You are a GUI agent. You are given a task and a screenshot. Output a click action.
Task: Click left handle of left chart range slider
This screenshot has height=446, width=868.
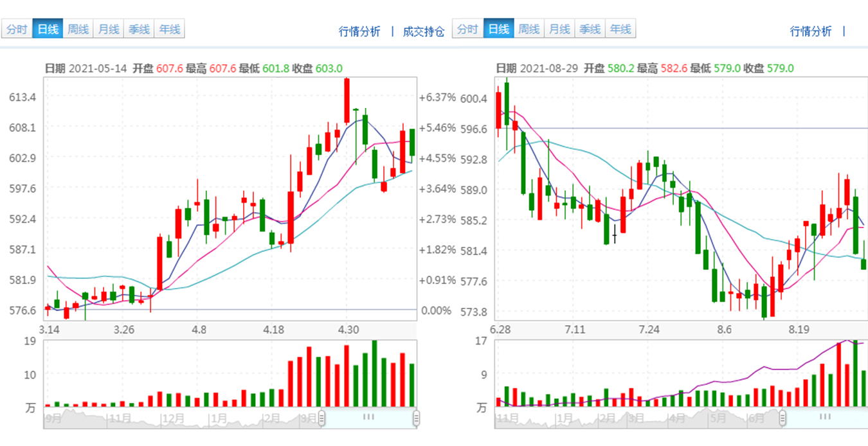pos(322,418)
